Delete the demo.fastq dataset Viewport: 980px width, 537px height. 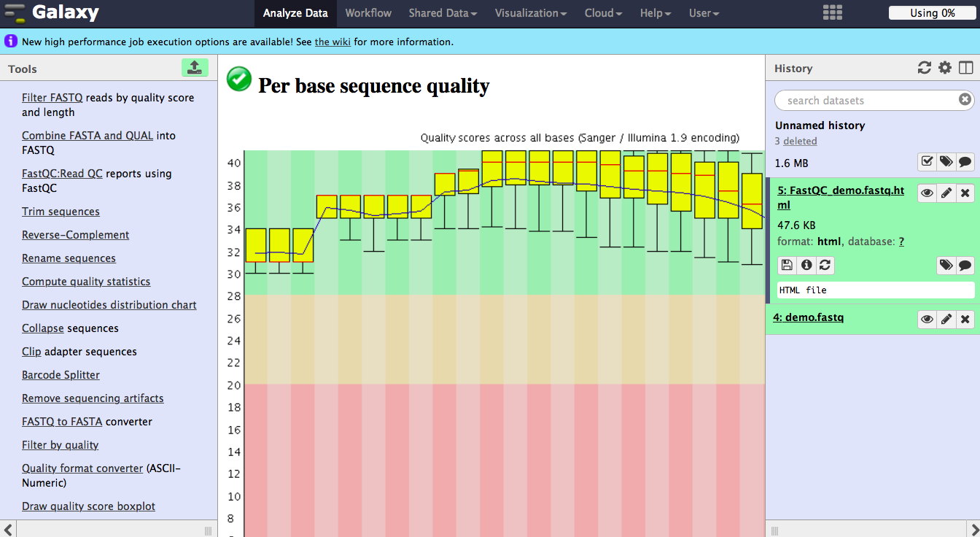[965, 319]
